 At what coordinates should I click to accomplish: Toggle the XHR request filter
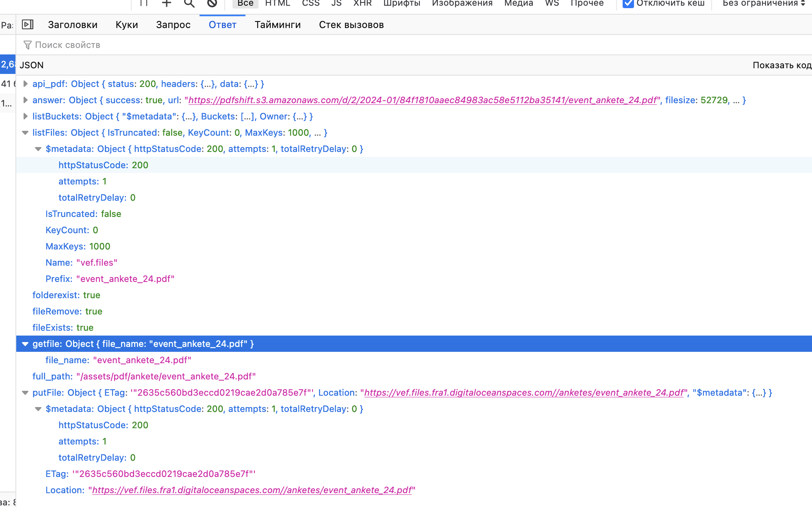pos(362,3)
